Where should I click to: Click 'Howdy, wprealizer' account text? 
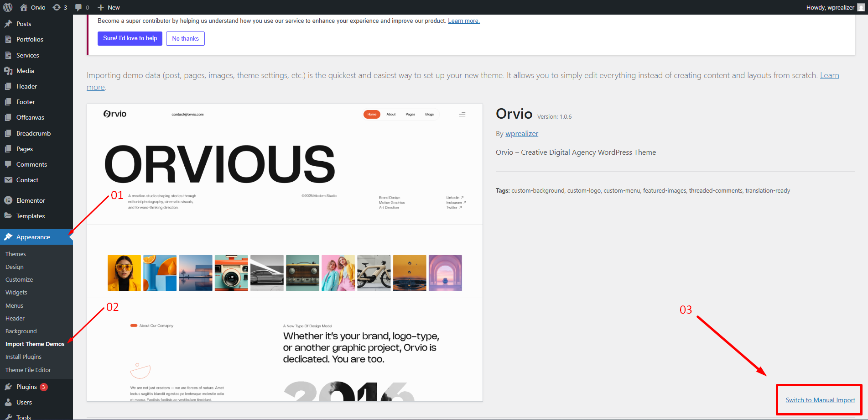coord(830,7)
